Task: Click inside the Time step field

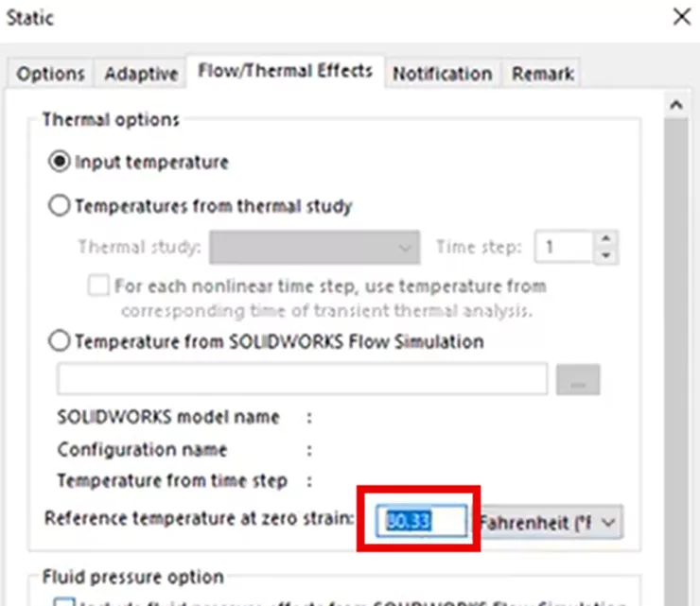Action: (564, 248)
